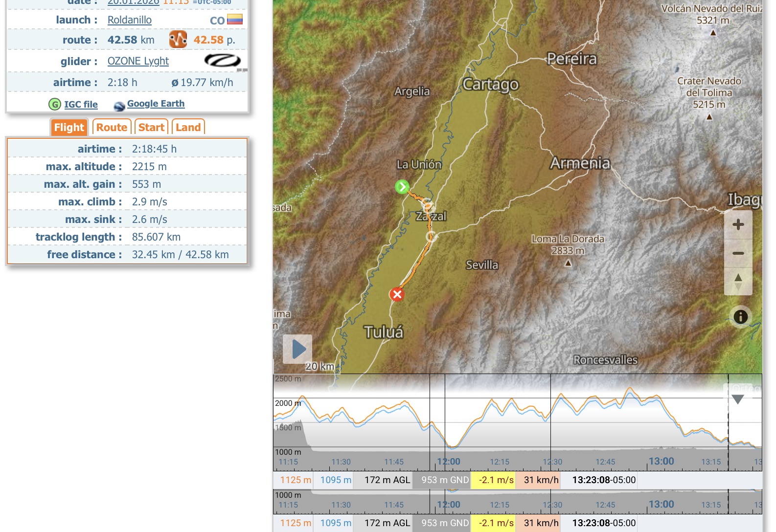Open the OZONE Lyght glider link
The image size is (776, 532).
click(138, 61)
